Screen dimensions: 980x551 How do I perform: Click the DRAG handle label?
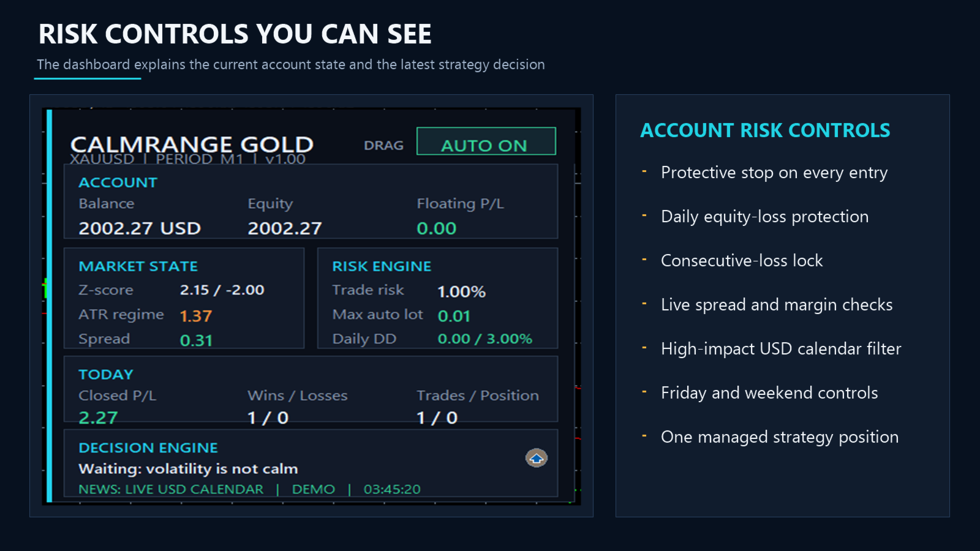click(x=383, y=146)
